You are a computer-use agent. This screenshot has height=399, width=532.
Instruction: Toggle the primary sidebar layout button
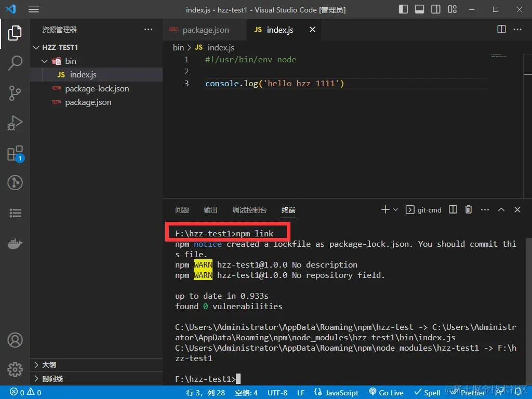tap(403, 9)
